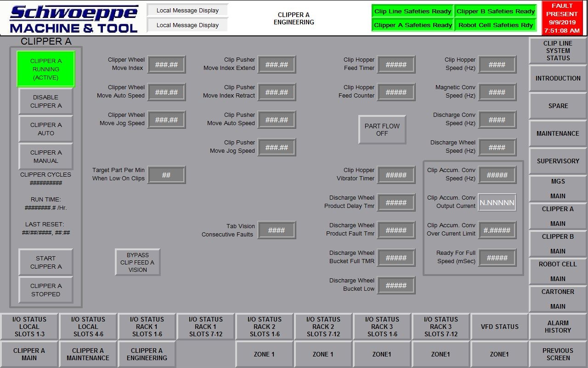The height and width of the screenshot is (368, 588).
Task: Open the Spare screen
Action: point(558,106)
